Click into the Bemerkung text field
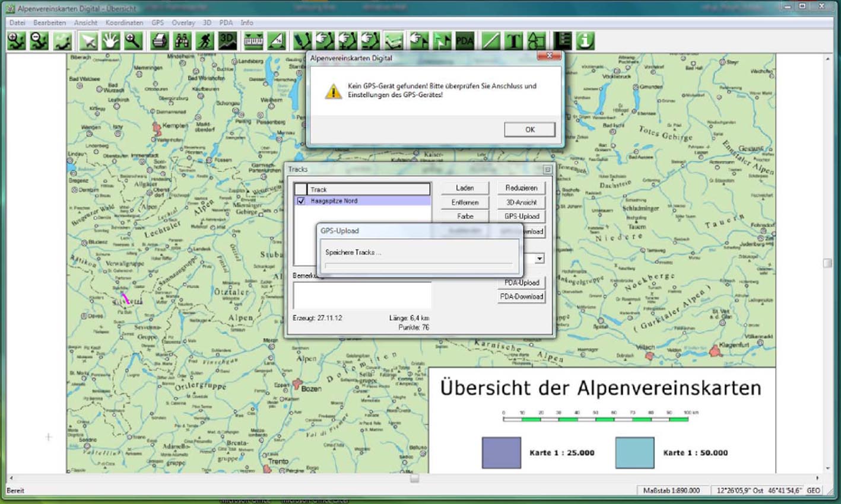Screen dimensions: 841x504 pyautogui.click(x=362, y=295)
